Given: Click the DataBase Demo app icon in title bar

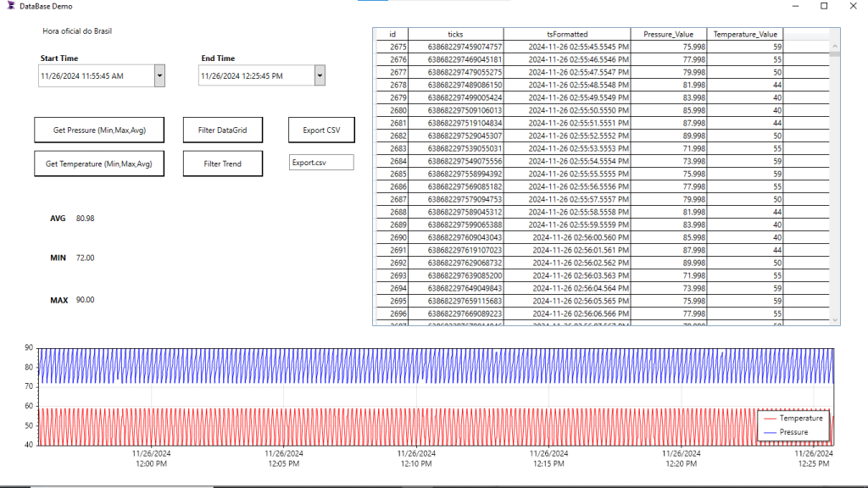Looking at the screenshot, I should pos(10,6).
